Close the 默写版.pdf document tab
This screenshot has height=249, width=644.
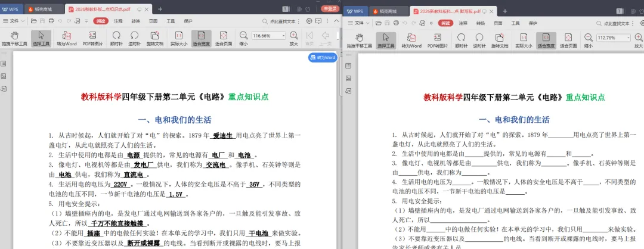click(x=493, y=11)
